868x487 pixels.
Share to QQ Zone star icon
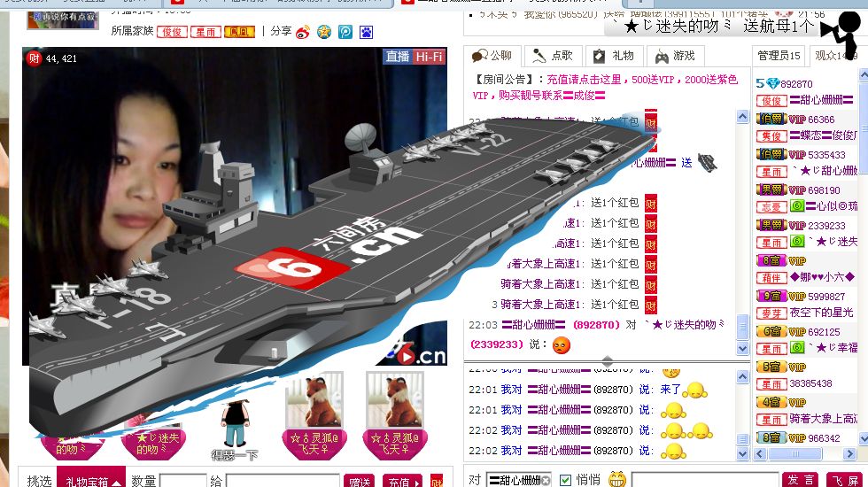click(x=324, y=32)
